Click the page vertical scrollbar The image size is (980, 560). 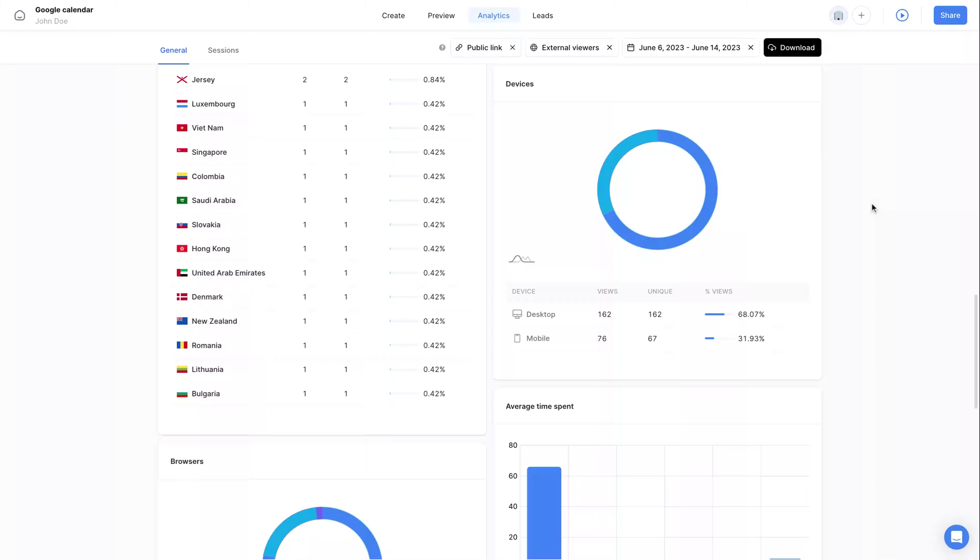pyautogui.click(x=976, y=351)
